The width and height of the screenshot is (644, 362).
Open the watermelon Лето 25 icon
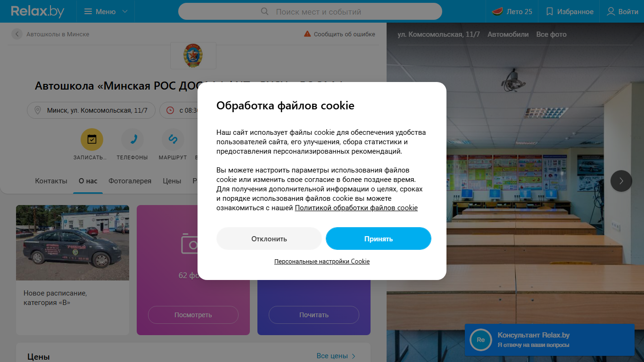497,11
